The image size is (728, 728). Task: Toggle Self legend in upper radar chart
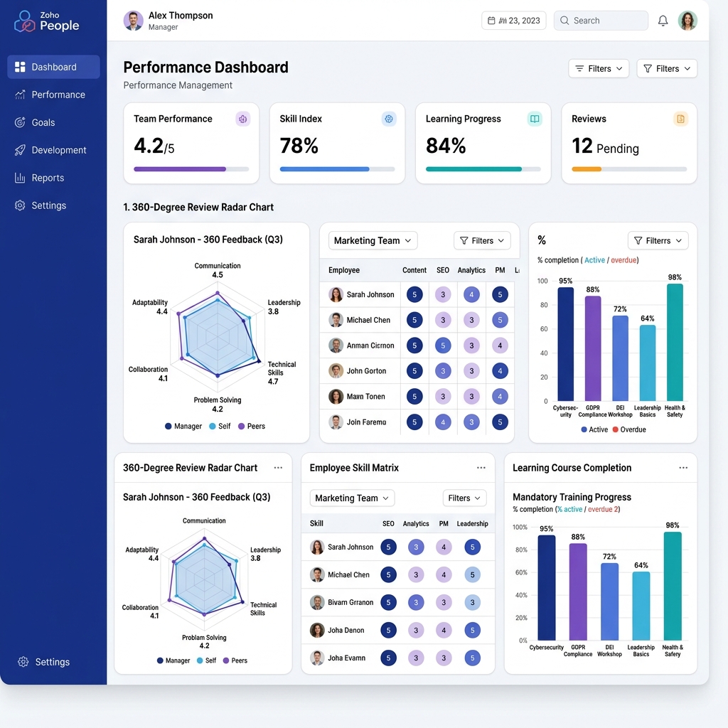pyautogui.click(x=220, y=427)
